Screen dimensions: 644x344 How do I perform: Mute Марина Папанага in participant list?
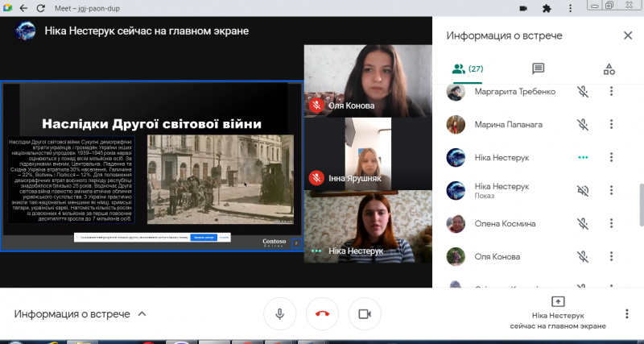pyautogui.click(x=582, y=124)
